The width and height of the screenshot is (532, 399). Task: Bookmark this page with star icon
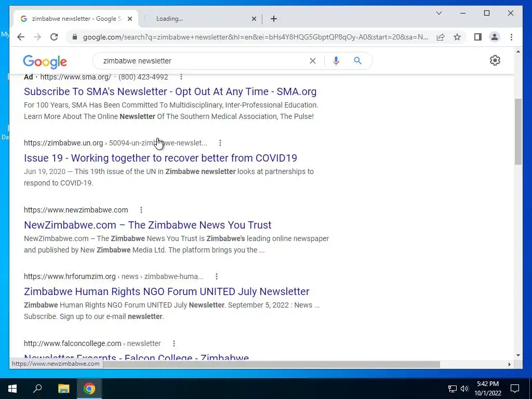(457, 37)
